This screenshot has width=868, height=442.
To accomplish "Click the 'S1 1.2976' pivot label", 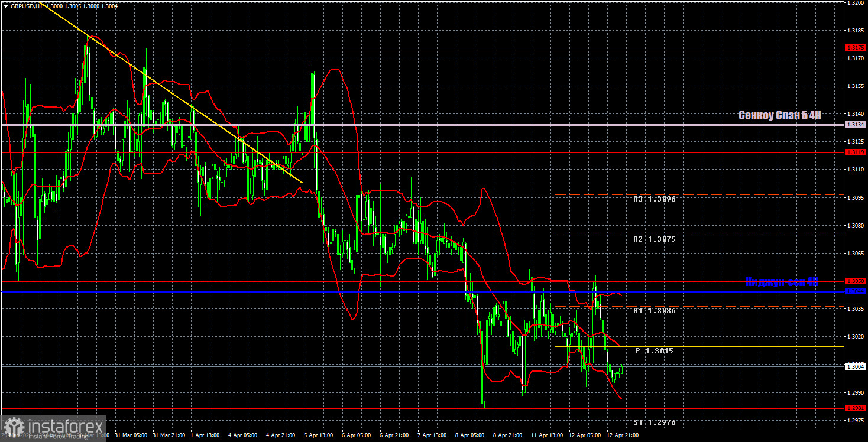I will tap(654, 422).
